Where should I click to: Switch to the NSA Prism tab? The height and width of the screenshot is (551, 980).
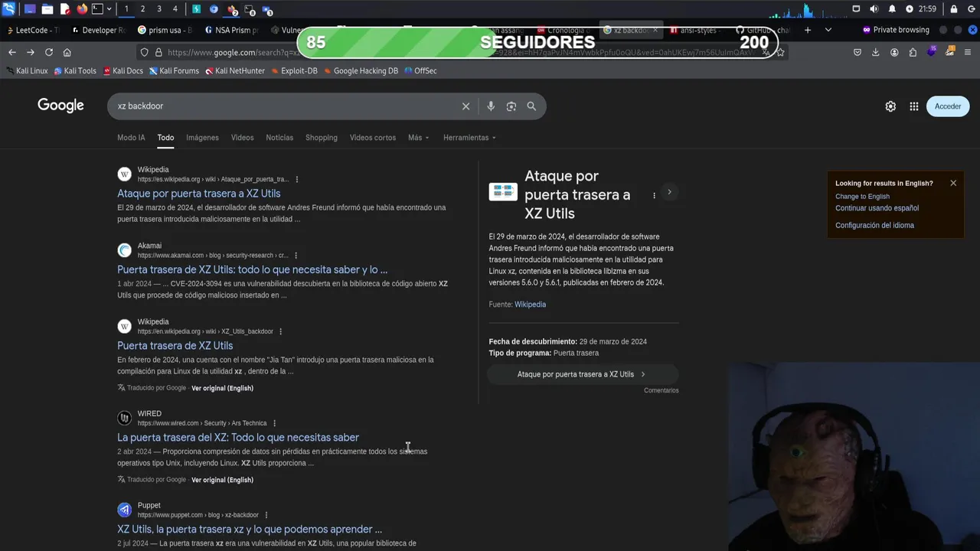pyautogui.click(x=232, y=30)
